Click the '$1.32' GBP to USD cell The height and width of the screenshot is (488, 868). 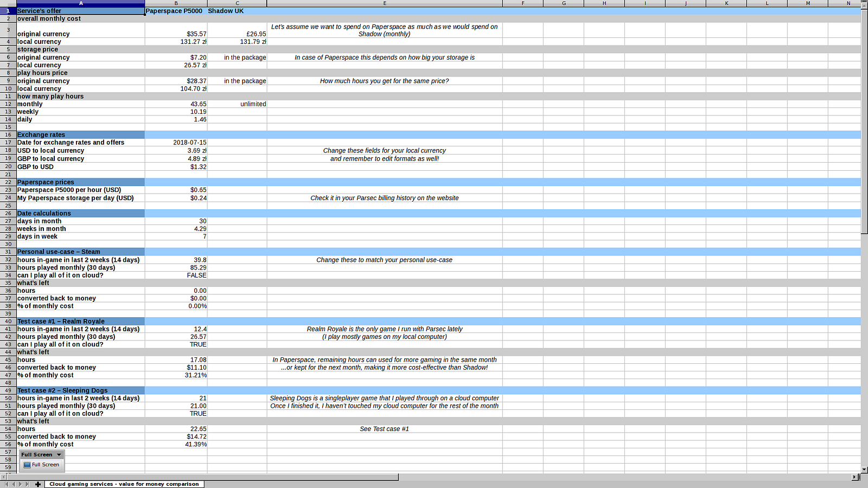(176, 167)
